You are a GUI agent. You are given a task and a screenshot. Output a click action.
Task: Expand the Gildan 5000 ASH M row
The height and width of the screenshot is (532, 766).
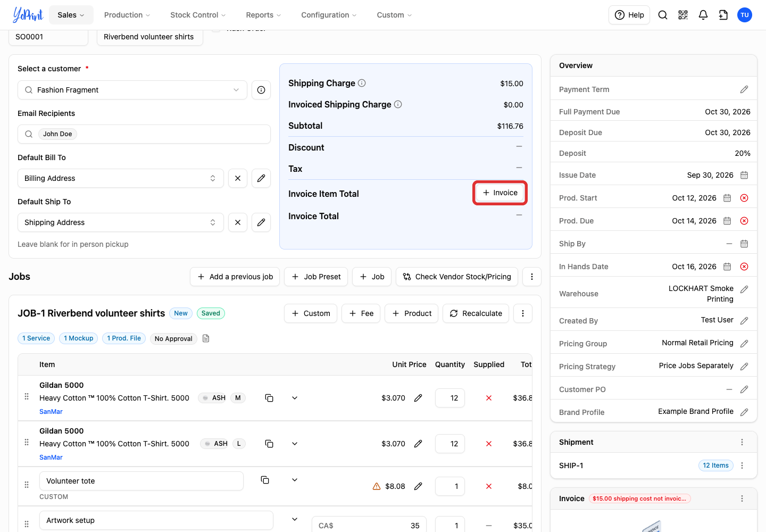[x=295, y=398]
